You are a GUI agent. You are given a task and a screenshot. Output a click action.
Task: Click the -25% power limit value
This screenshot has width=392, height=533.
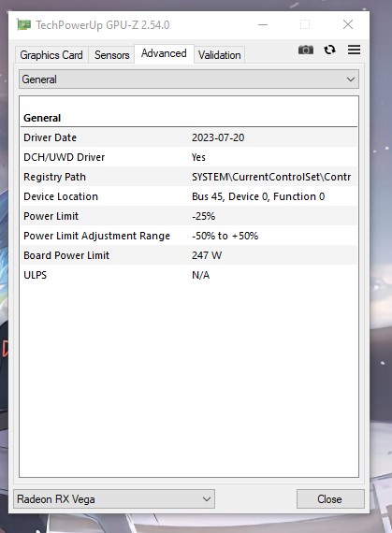[x=204, y=216]
